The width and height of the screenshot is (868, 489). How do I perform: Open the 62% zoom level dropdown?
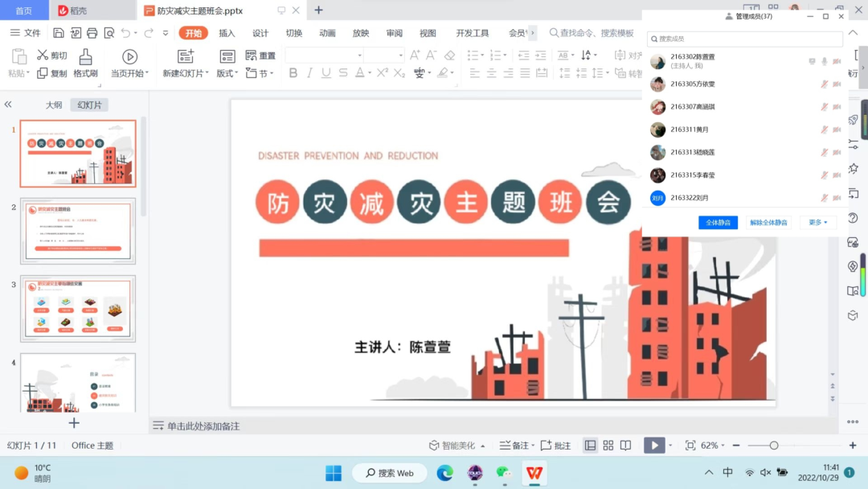(x=713, y=446)
